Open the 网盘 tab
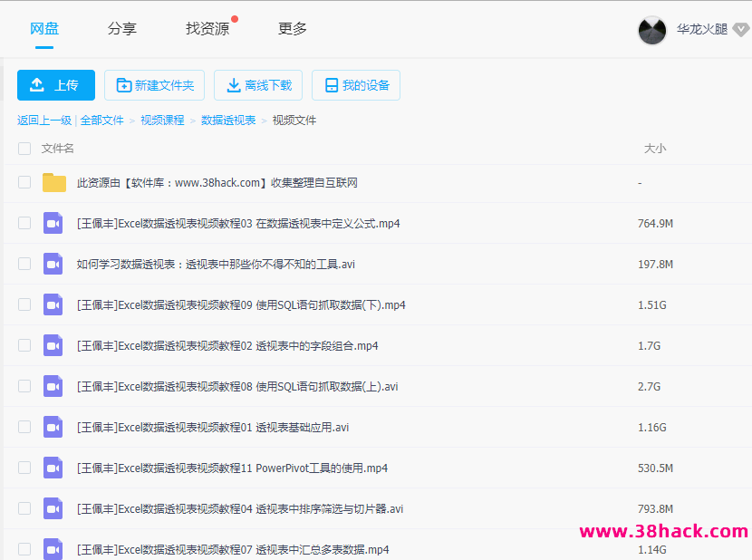This screenshot has width=752, height=560. point(44,29)
